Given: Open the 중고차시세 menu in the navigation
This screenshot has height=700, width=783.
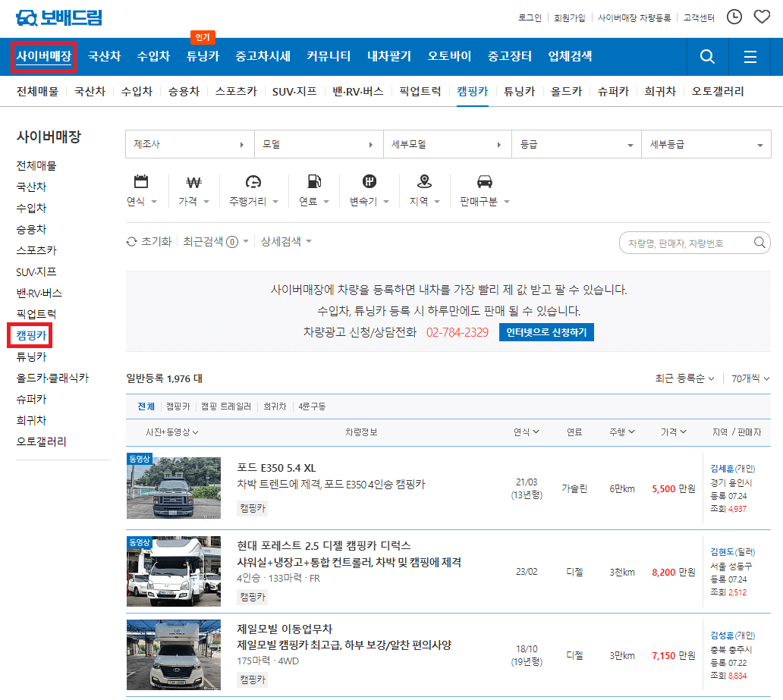Looking at the screenshot, I should coord(262,56).
